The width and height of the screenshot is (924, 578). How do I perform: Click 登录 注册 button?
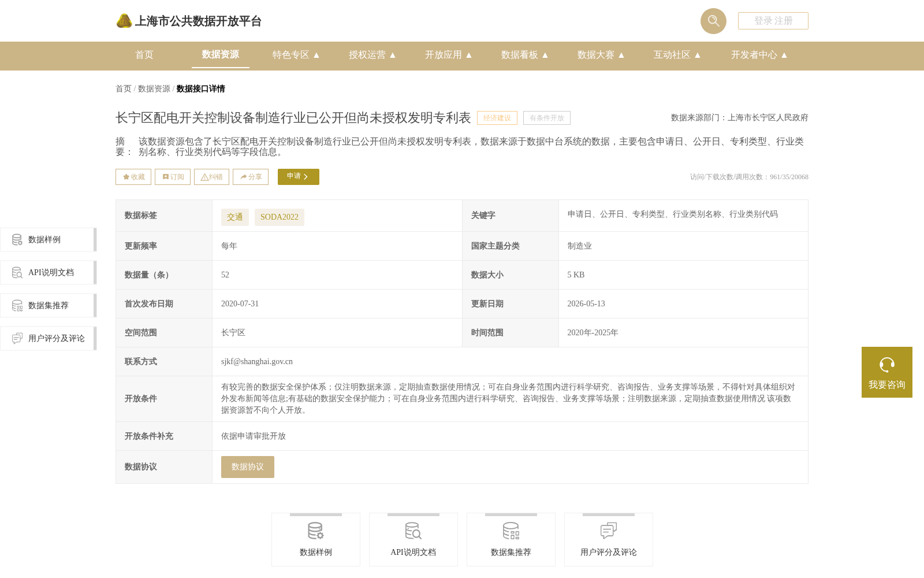click(x=773, y=21)
